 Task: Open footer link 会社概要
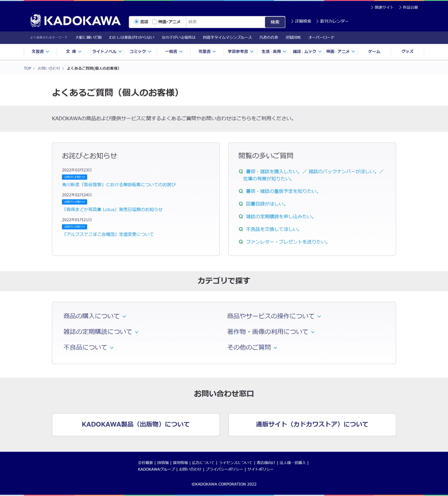pyautogui.click(x=145, y=463)
